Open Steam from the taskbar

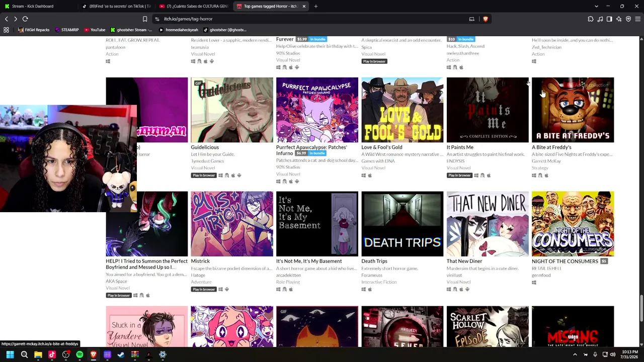[121, 355]
